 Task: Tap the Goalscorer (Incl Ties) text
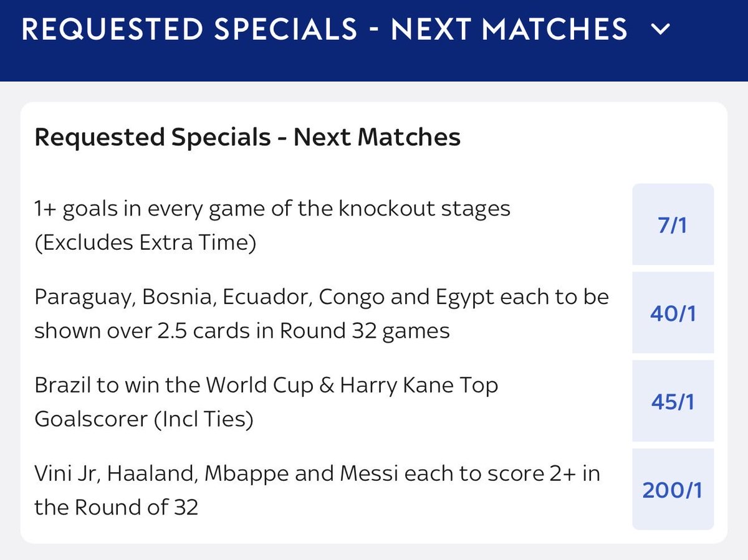[x=144, y=419]
